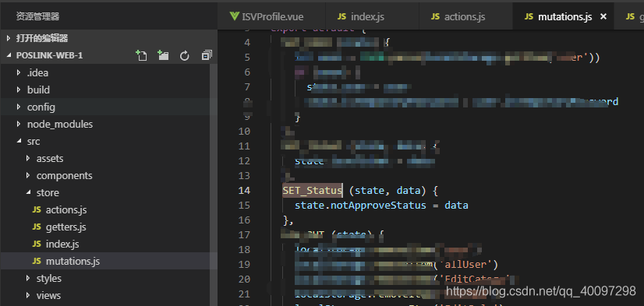This screenshot has width=644, height=306.
Task: Click the JS icon beside mutations.js in tree
Action: [37, 262]
